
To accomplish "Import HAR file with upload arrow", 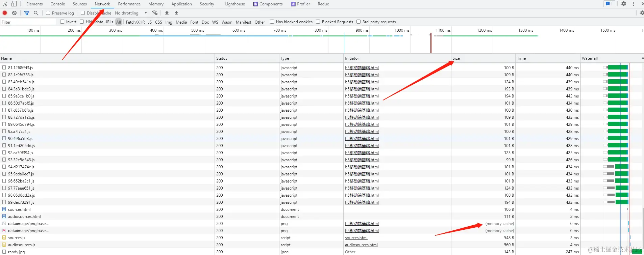I will pos(167,13).
